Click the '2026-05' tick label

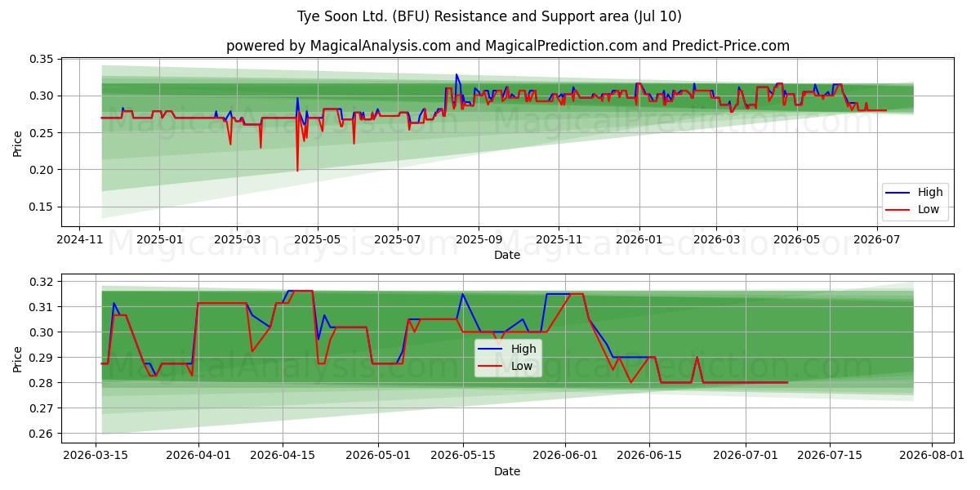[797, 240]
